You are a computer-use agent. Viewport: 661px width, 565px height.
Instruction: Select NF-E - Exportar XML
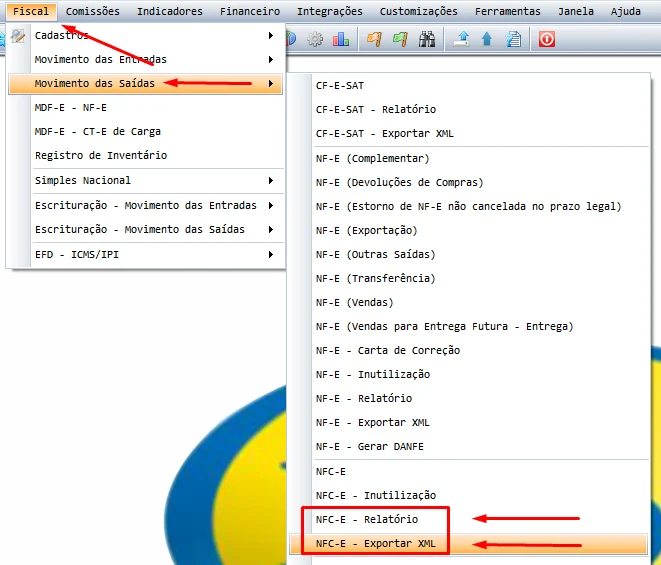(x=469, y=422)
